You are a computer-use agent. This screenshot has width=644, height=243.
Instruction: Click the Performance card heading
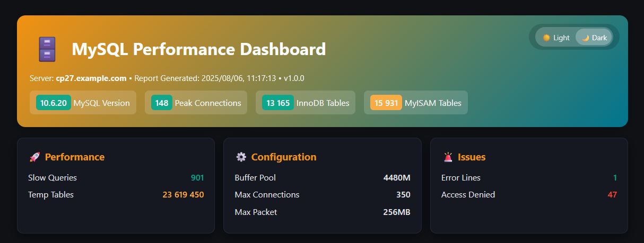(x=75, y=157)
